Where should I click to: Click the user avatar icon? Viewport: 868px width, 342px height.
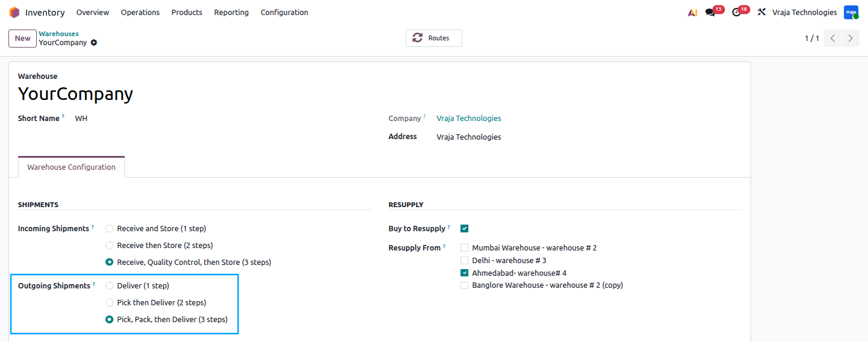(851, 12)
